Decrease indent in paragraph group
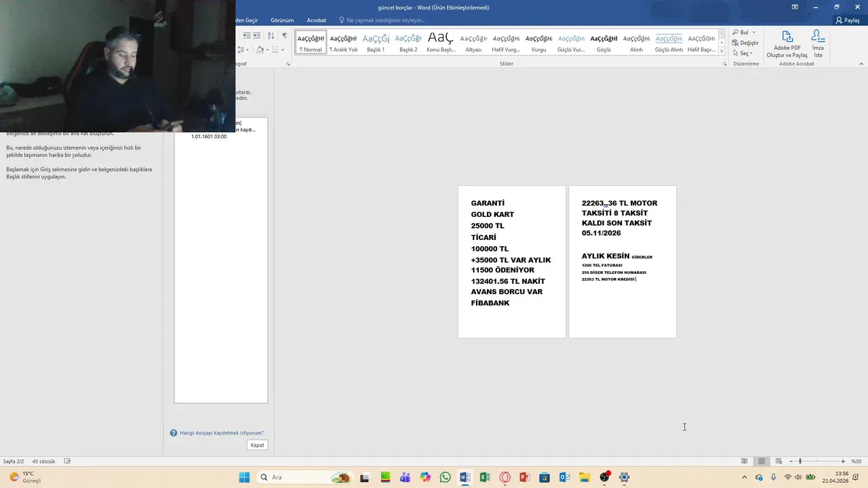 click(x=247, y=35)
